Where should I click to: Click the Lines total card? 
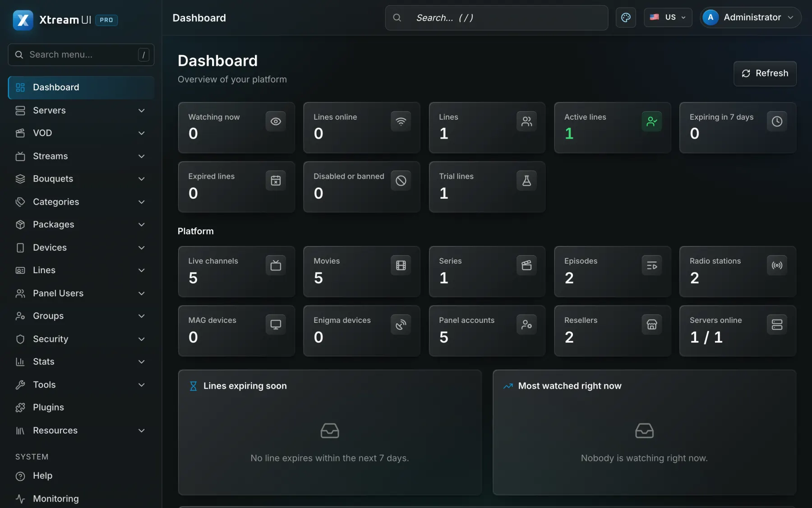pos(487,128)
